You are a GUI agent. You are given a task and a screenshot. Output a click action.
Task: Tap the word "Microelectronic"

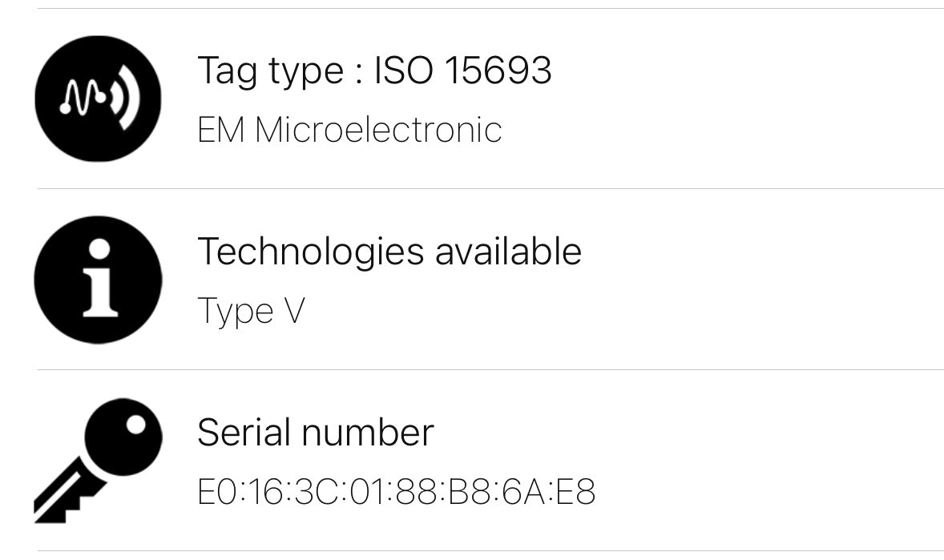pos(378,130)
